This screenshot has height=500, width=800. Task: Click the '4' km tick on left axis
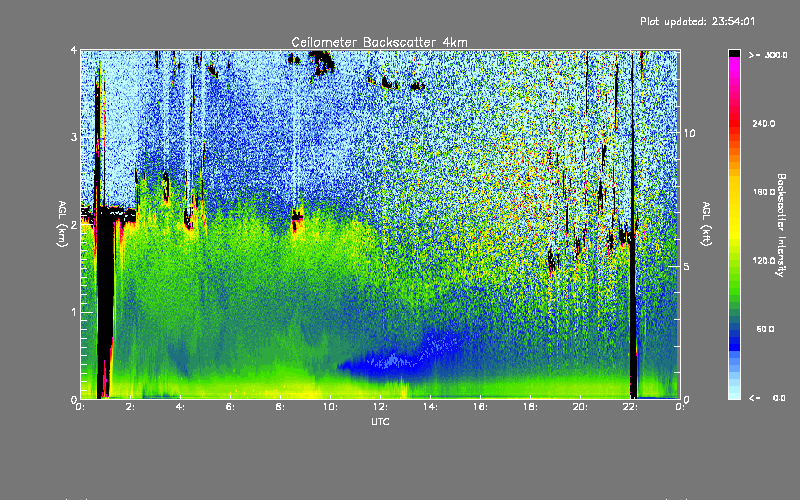click(74, 50)
